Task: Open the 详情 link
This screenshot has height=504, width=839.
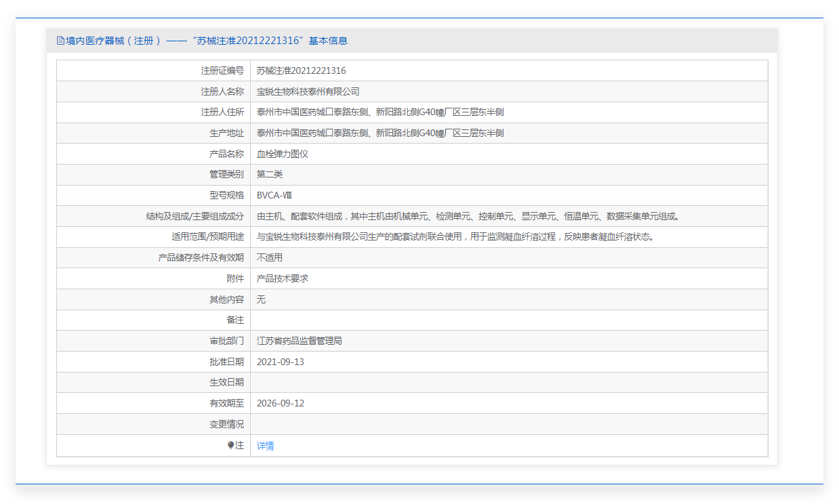Action: (x=266, y=446)
